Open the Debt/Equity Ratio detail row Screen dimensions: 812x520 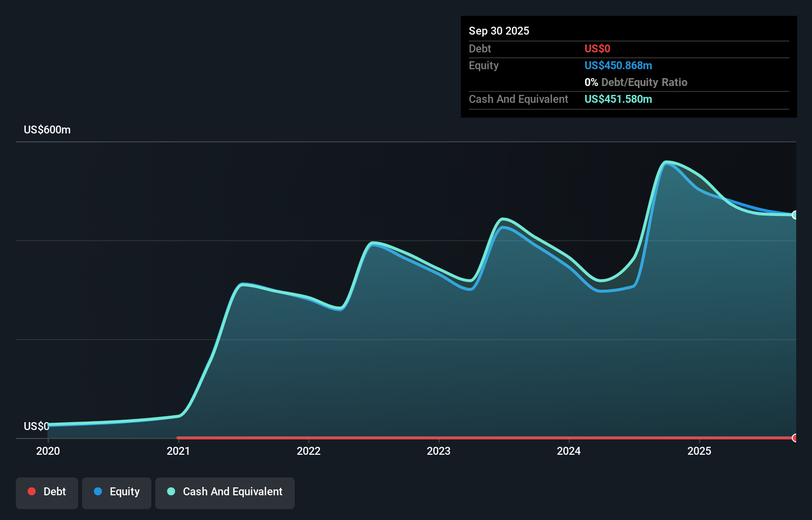coord(636,82)
